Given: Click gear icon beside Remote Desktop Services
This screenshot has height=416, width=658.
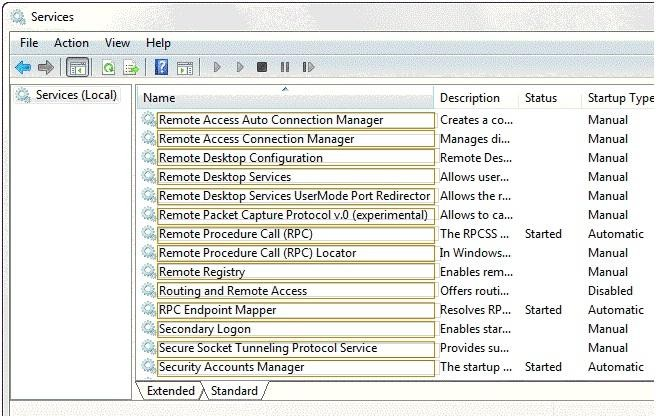Looking at the screenshot, I should (148, 177).
